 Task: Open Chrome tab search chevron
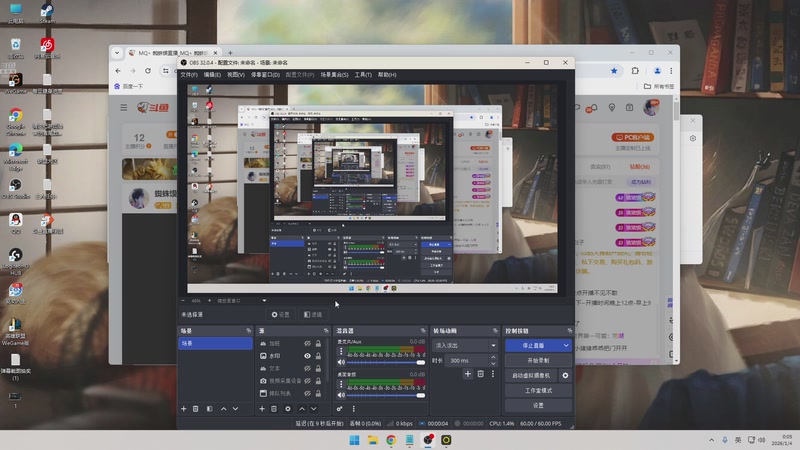coord(117,53)
